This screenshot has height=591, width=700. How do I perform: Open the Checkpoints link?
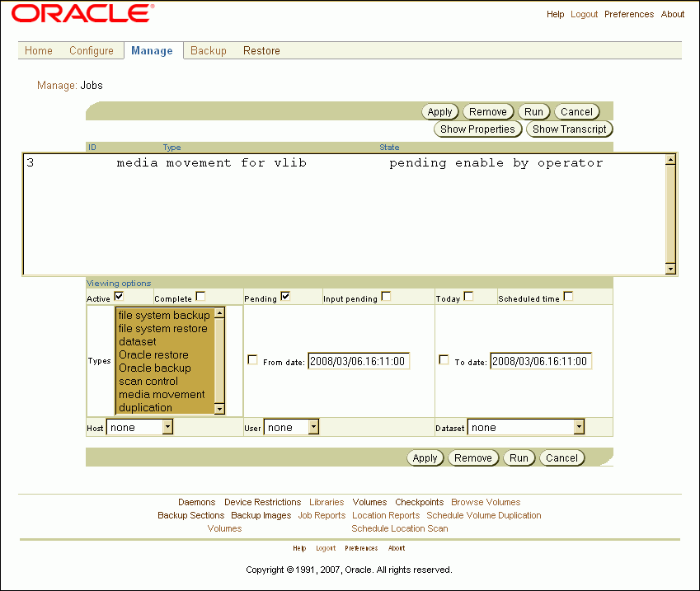[419, 502]
